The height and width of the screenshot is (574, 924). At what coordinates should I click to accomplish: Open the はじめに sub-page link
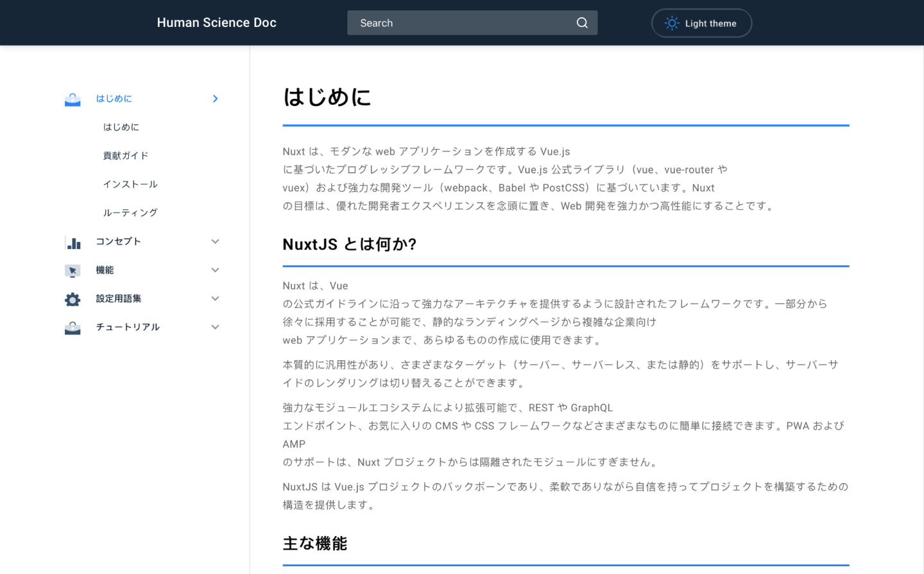121,127
